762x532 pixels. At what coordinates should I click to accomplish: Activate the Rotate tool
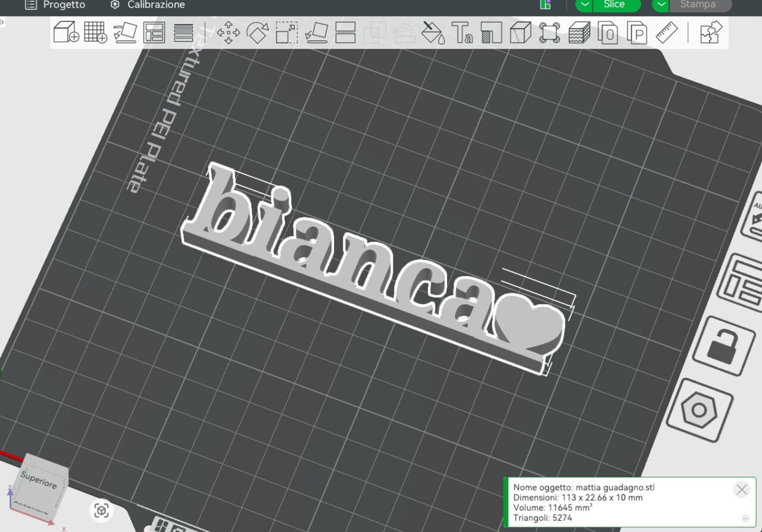tap(258, 33)
